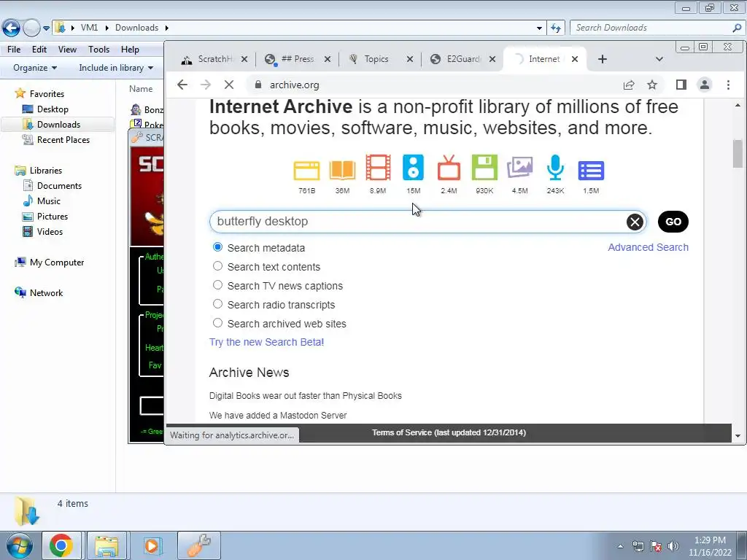Expand the VM1 breadcrumb arrow
The width and height of the screenshot is (747, 560).
pyautogui.click(x=106, y=28)
